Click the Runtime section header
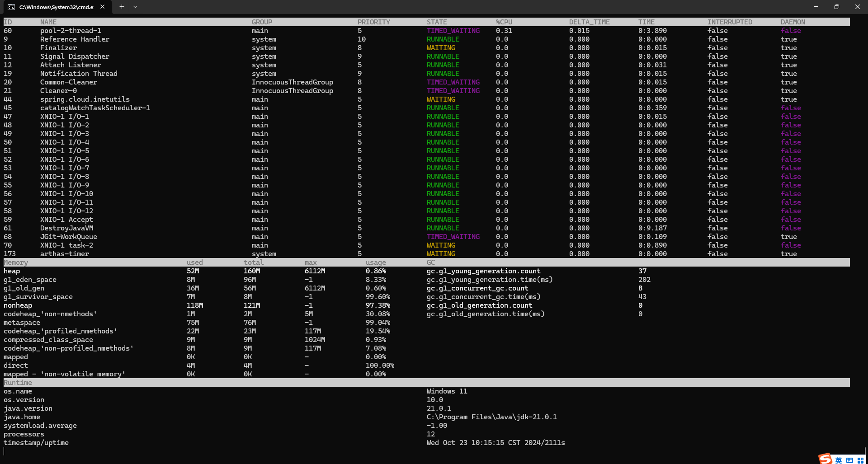The image size is (868, 464). point(18,383)
